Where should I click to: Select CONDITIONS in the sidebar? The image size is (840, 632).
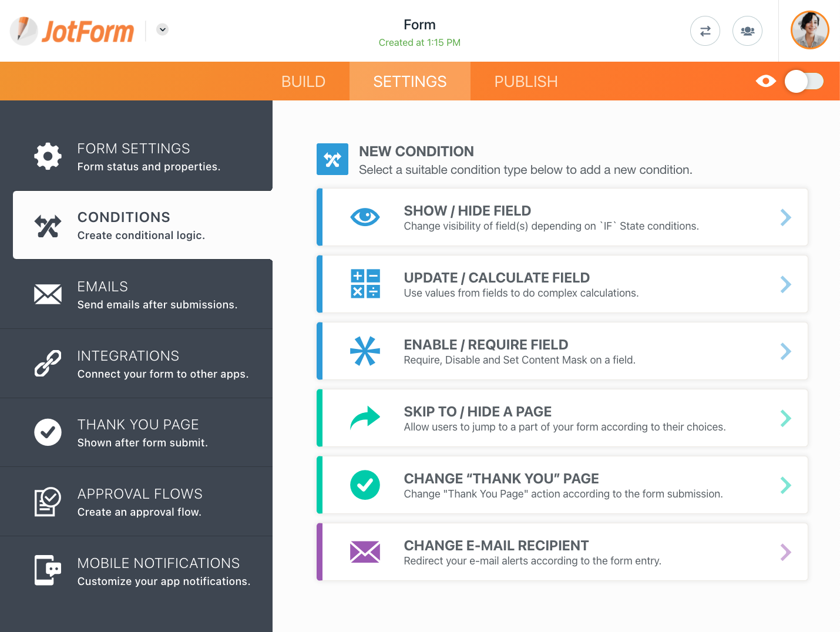[143, 225]
